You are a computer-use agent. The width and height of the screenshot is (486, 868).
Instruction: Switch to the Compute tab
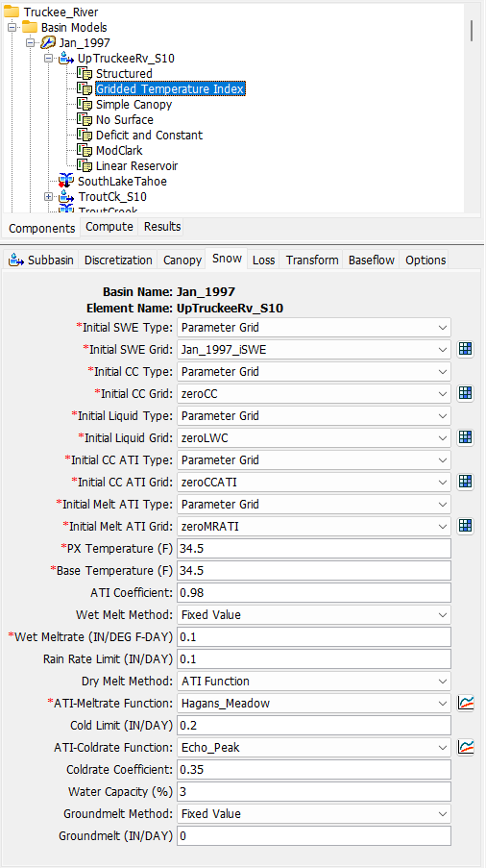[x=109, y=227]
